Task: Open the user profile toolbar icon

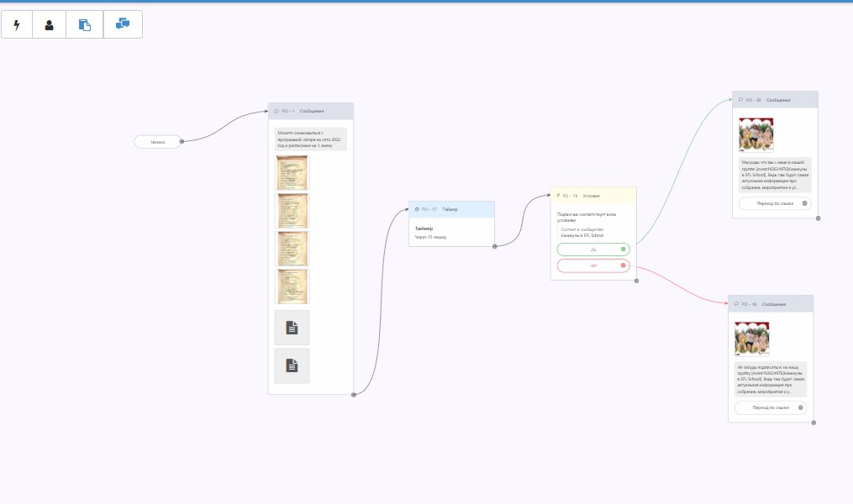Action: (49, 25)
